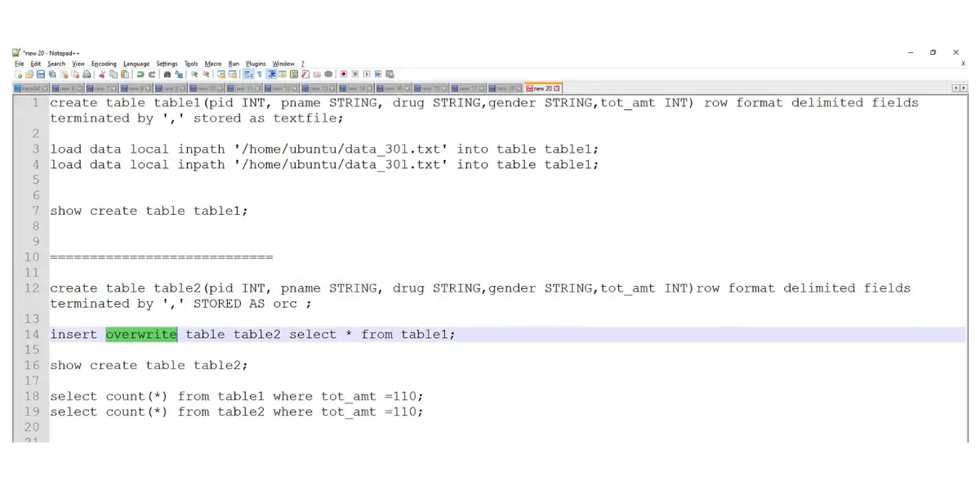Click the Open file toolbar icon
This screenshot has width=980, height=490.
[29, 73]
